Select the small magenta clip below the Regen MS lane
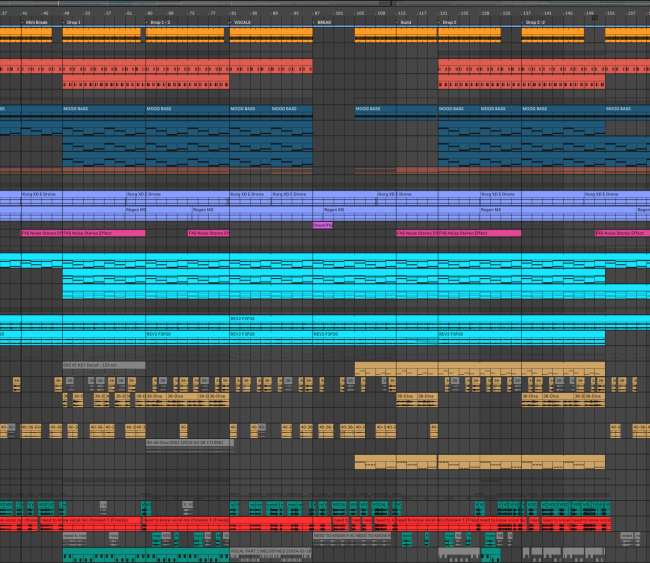 (323, 225)
